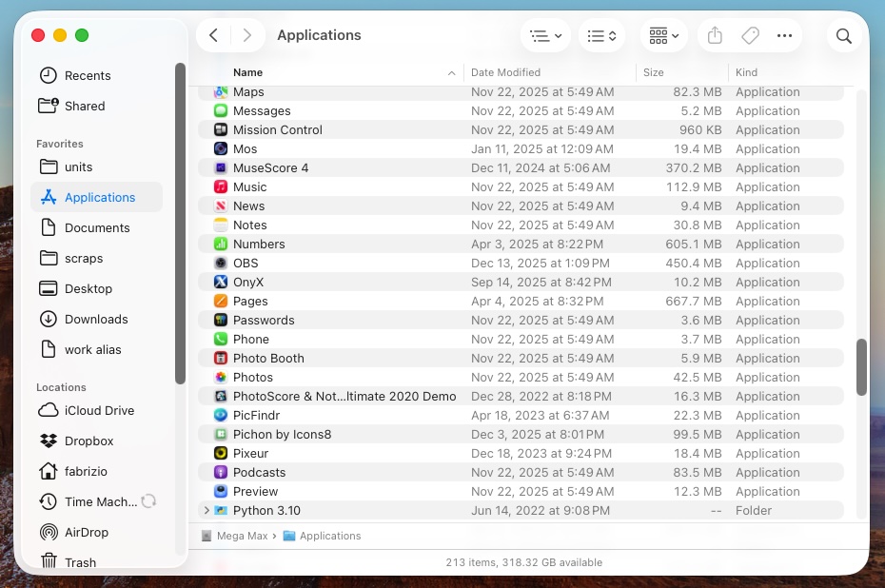Select the Maps application row
The image size is (885, 588).
pyautogui.click(x=521, y=92)
